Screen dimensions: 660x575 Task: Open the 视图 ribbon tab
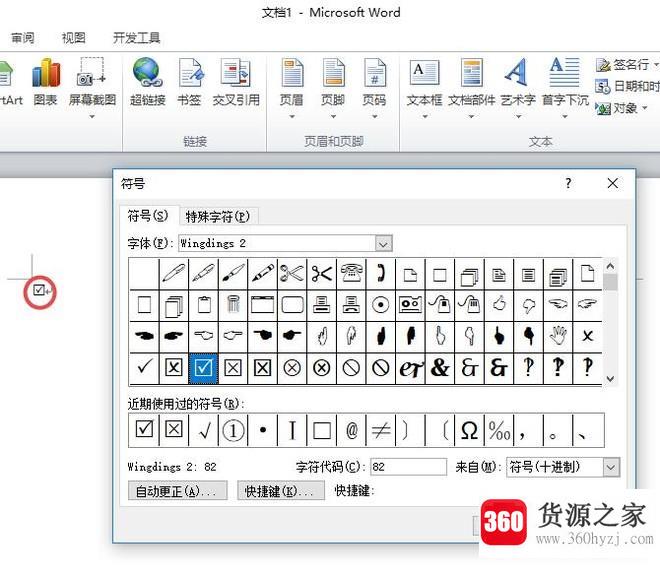click(x=74, y=38)
